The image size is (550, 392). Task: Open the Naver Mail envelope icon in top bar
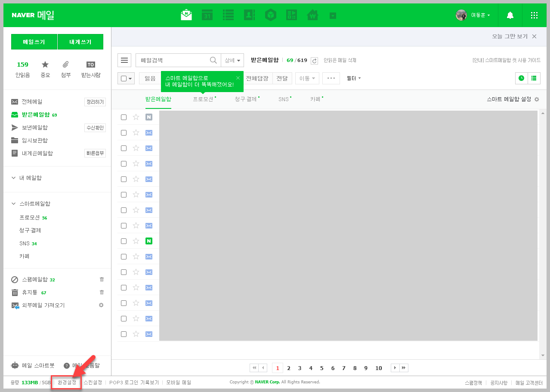tap(186, 15)
